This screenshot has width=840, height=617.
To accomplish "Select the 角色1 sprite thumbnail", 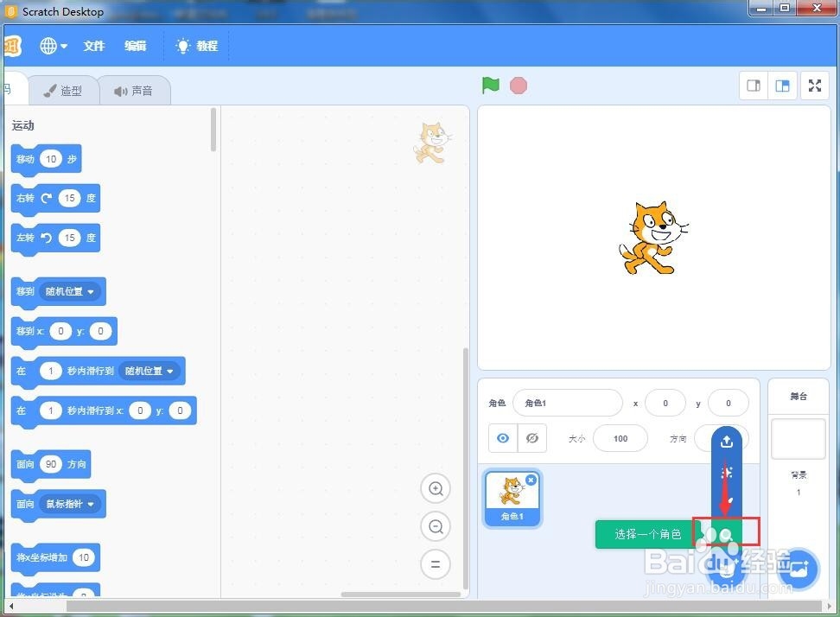I will pyautogui.click(x=512, y=498).
